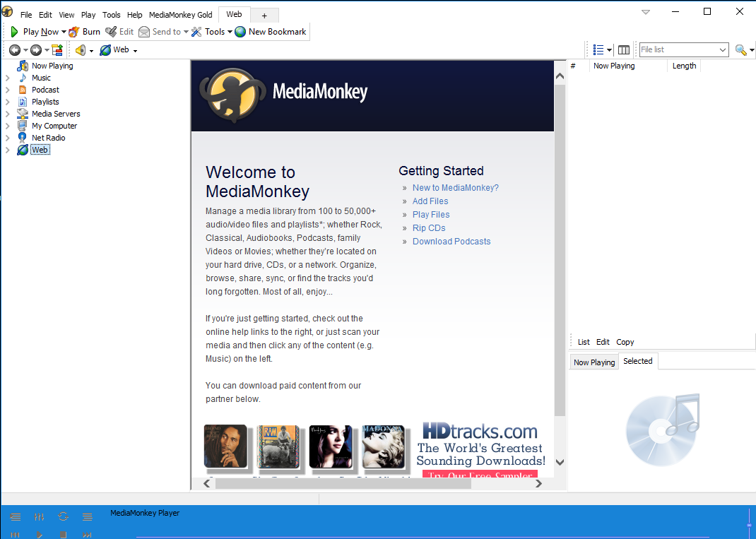Open the equalizer in the player bar
This screenshot has width=756, height=539.
pyautogui.click(x=40, y=517)
